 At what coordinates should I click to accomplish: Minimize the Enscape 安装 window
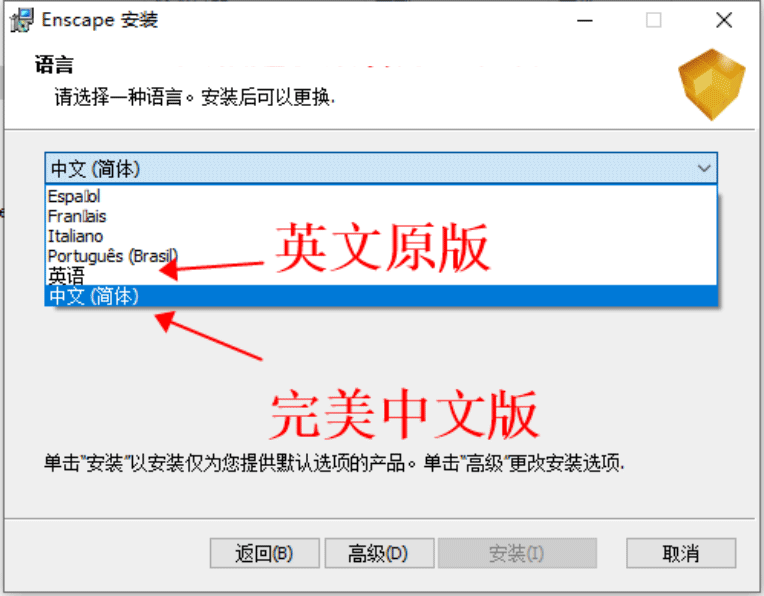(585, 20)
